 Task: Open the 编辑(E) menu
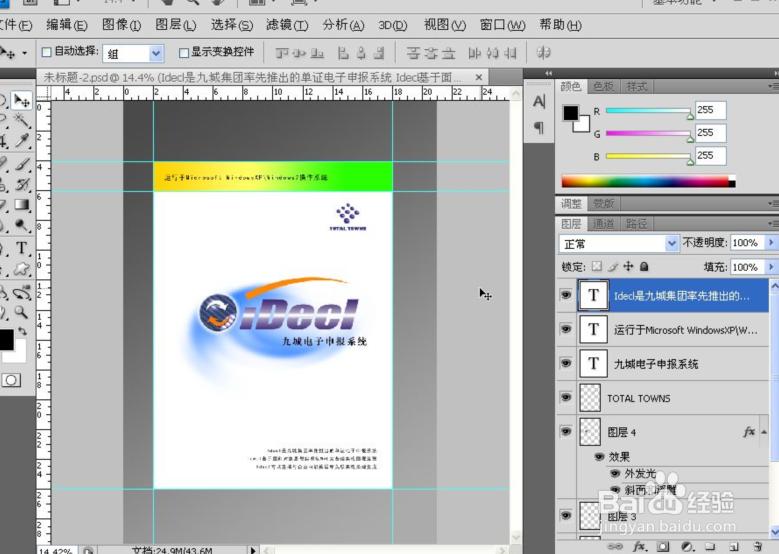[x=67, y=25]
